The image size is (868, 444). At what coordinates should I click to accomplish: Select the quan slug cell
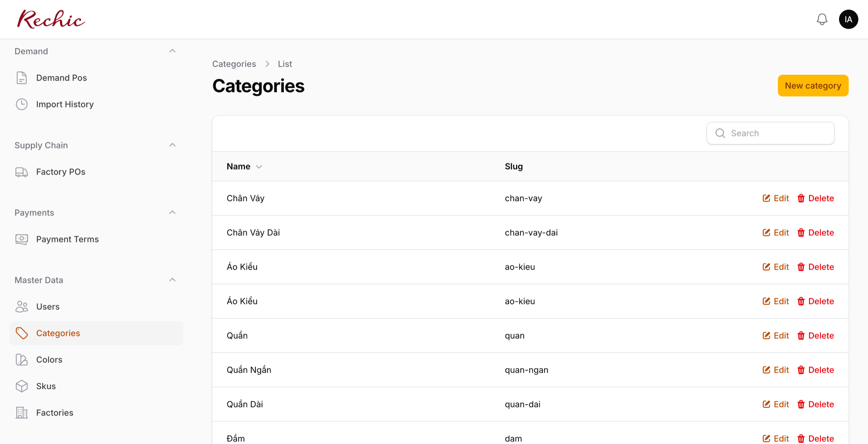pyautogui.click(x=515, y=336)
